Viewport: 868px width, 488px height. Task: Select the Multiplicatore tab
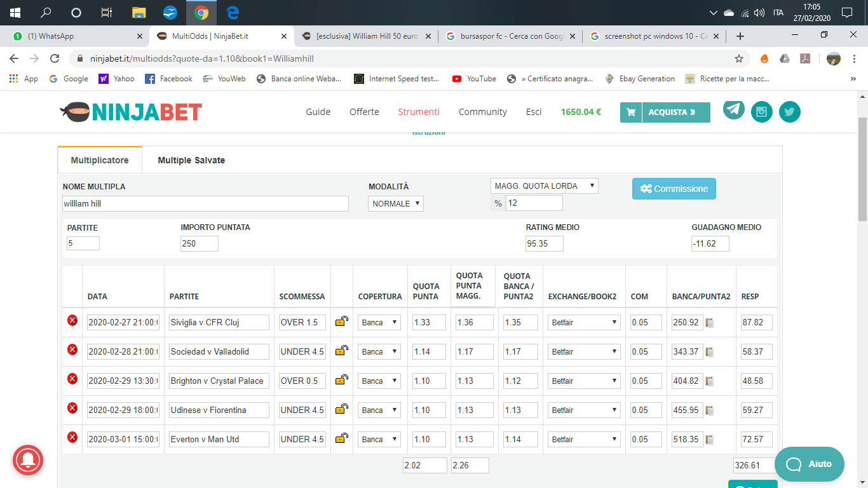(100, 159)
